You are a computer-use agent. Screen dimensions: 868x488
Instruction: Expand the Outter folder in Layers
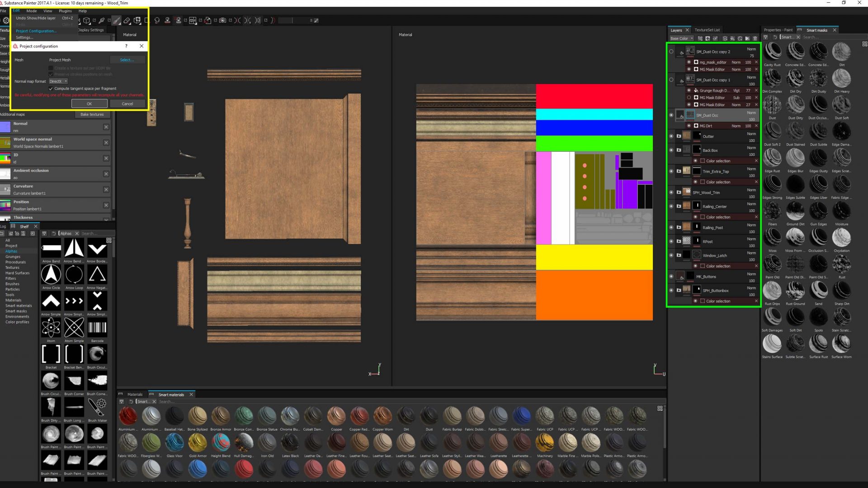(679, 136)
